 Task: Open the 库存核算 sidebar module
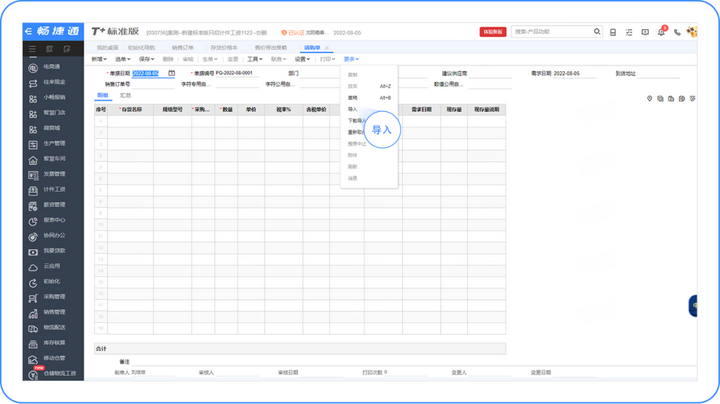46,343
